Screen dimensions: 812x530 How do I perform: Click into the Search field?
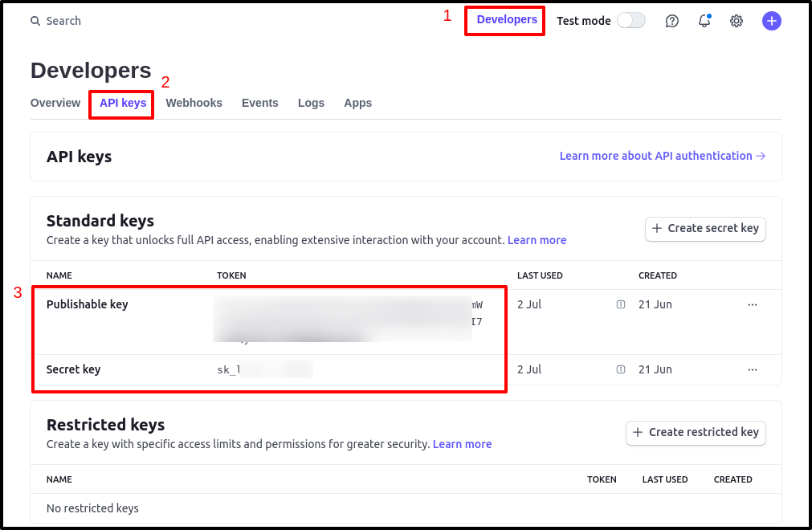(x=55, y=21)
